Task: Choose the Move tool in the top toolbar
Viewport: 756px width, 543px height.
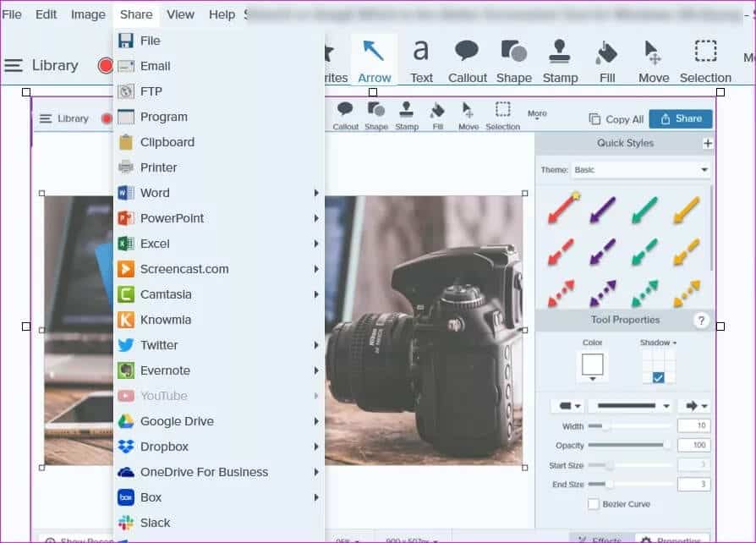Action: coord(654,61)
